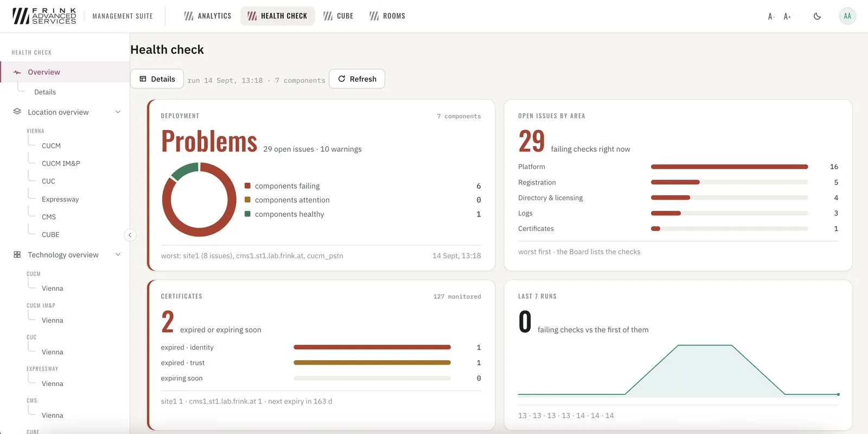Click the components attention amber swatch

coord(247,200)
